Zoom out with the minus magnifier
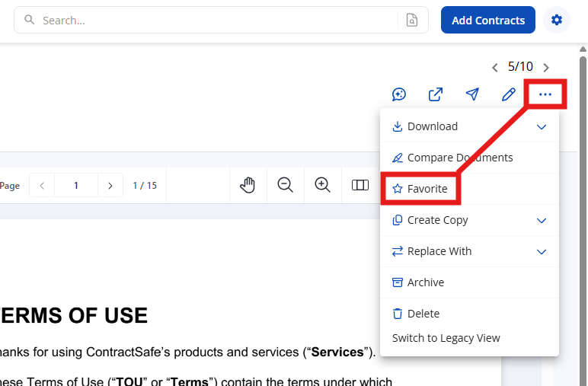This screenshot has width=588, height=386. [286, 185]
